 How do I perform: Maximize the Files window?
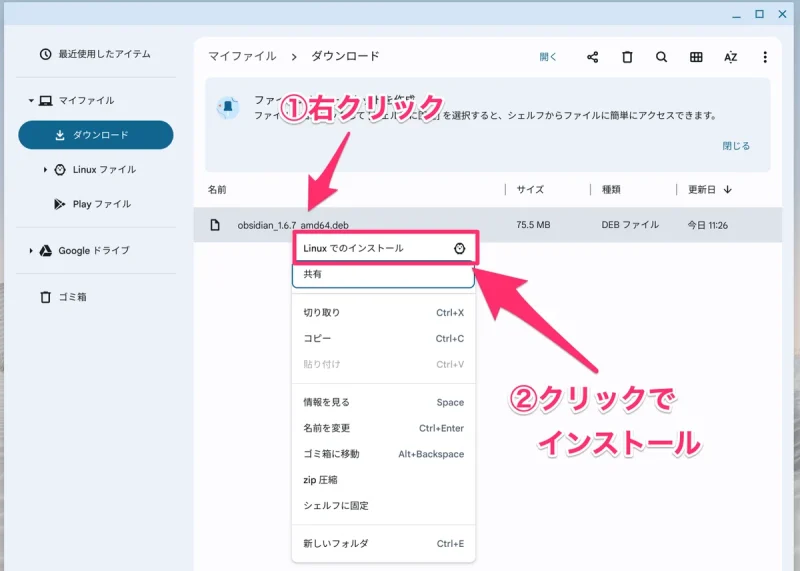pyautogui.click(x=759, y=14)
